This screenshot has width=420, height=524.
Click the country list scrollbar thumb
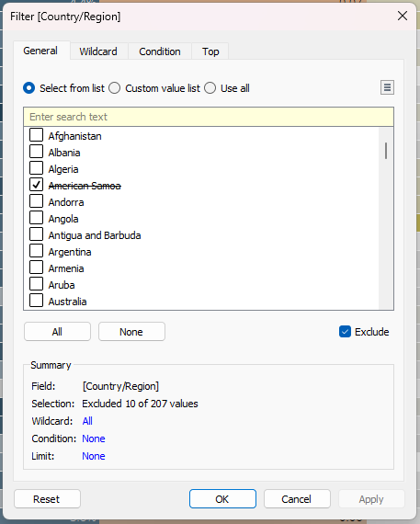point(386,151)
